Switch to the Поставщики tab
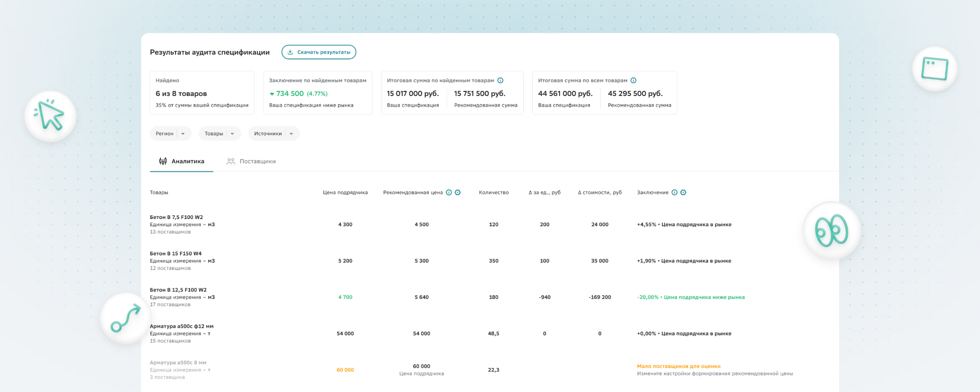 coord(251,161)
